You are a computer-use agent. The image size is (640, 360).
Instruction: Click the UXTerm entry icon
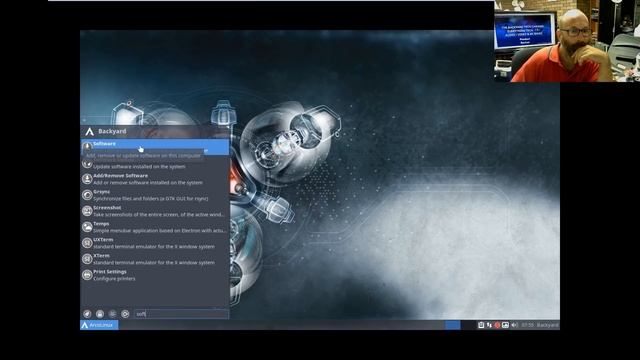tap(87, 243)
